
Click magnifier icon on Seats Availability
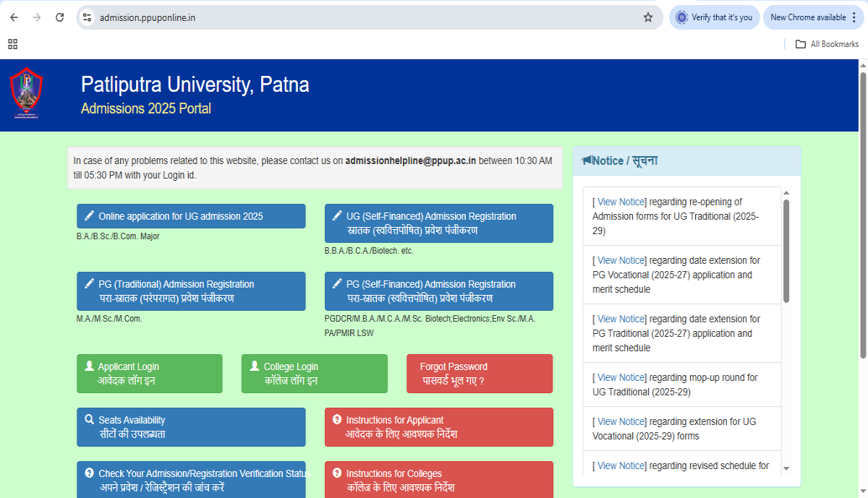[x=90, y=420]
